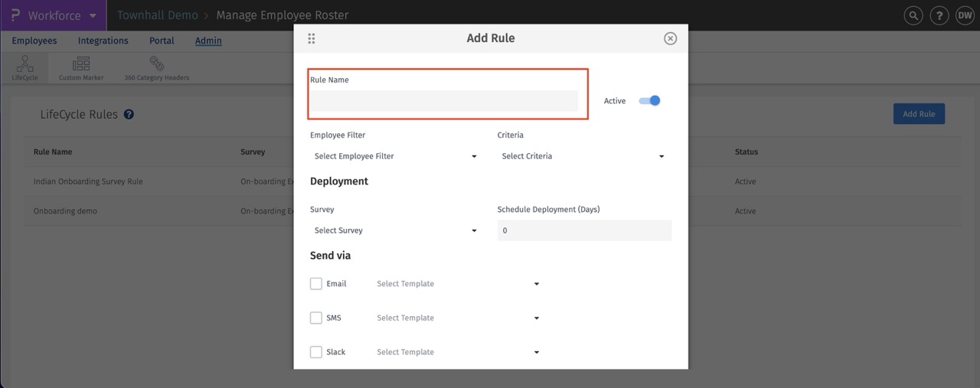Open the 360 Category Headers icon

(156, 65)
